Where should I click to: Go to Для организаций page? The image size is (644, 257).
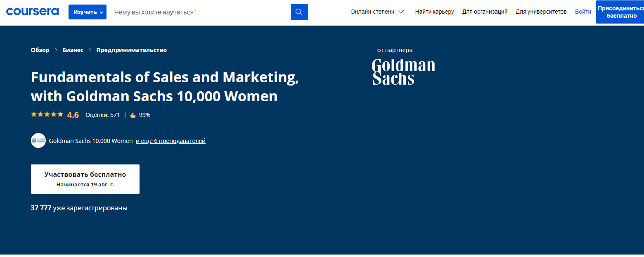[x=485, y=12]
